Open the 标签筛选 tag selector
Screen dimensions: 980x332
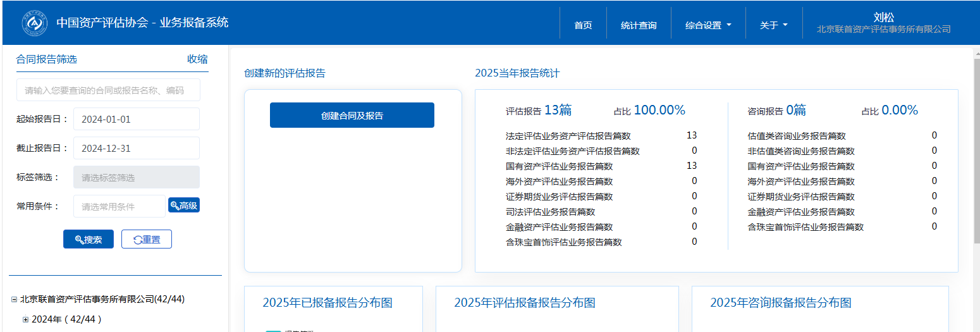point(136,177)
